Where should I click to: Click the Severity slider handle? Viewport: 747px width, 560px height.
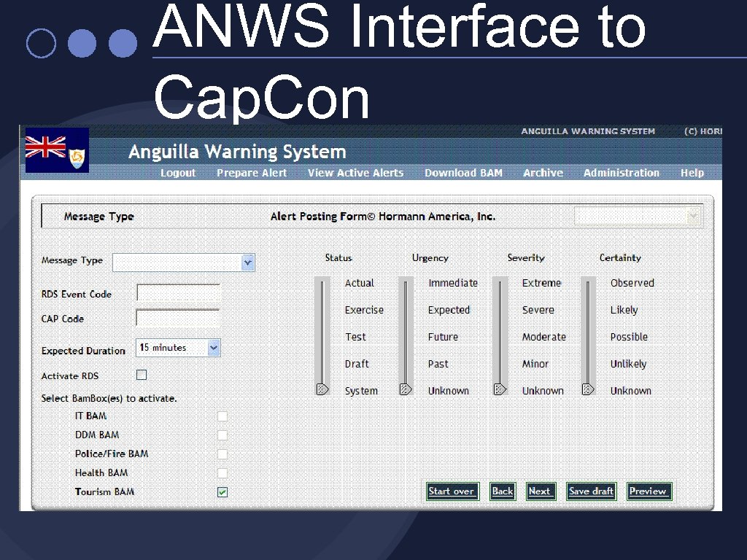coord(500,389)
